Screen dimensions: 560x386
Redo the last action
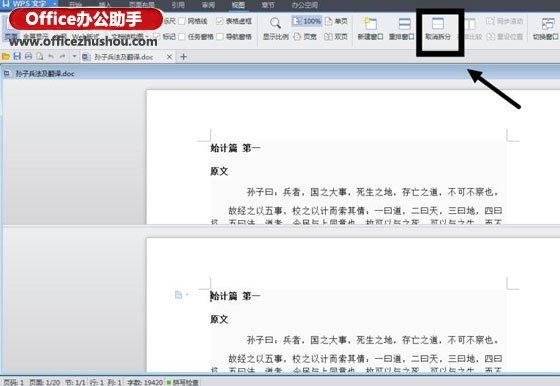(62, 56)
